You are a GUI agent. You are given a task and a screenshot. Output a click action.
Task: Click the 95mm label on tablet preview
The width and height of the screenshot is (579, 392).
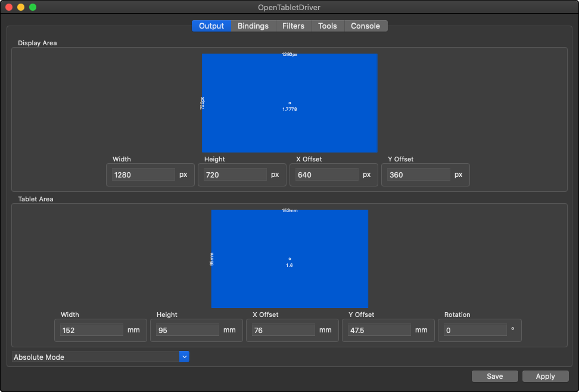tap(211, 259)
